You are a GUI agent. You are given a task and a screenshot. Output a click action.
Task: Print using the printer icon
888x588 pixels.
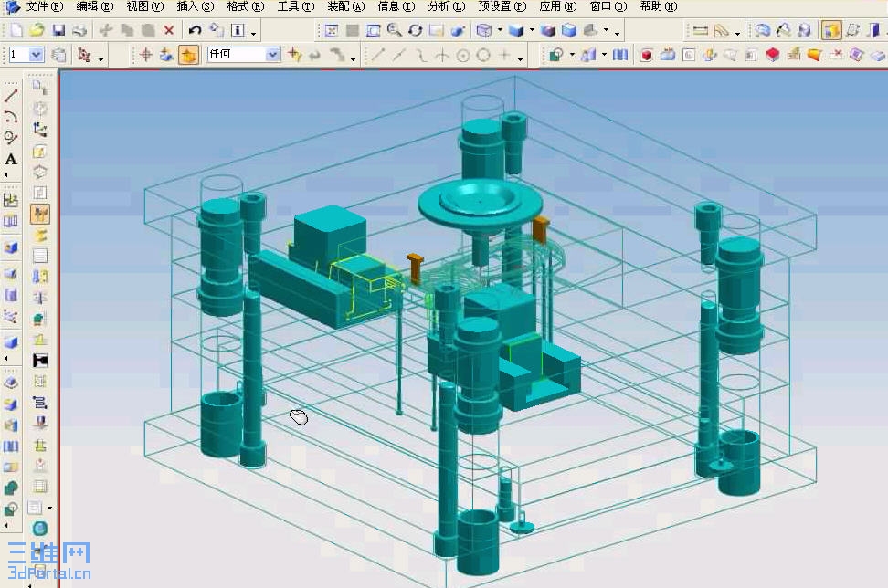(79, 30)
